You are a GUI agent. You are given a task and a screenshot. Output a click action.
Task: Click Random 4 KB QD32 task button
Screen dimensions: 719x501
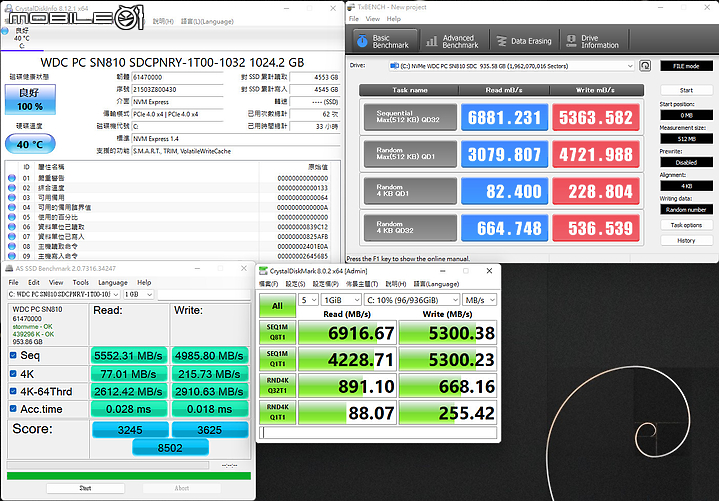(x=410, y=227)
